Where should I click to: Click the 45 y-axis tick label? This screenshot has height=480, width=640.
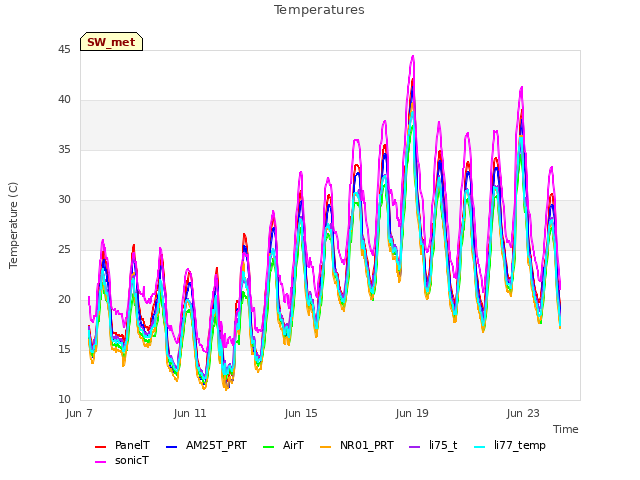tap(64, 50)
